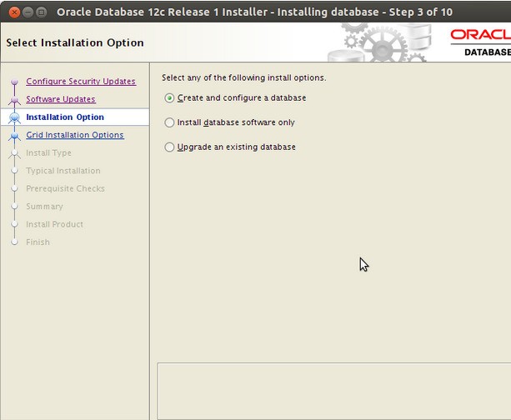The width and height of the screenshot is (511, 420).
Task: Click the empty message area at bottom
Action: coord(334,392)
